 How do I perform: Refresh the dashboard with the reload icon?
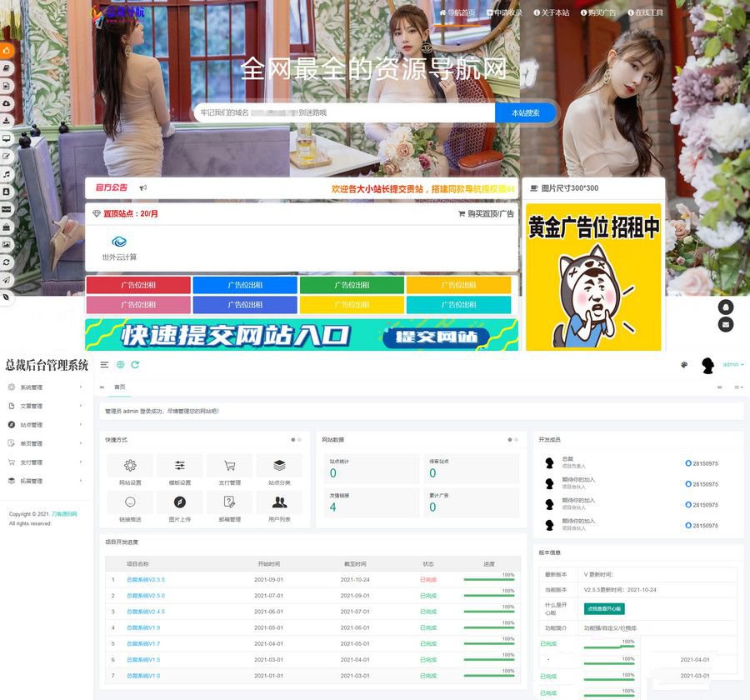coord(136,364)
